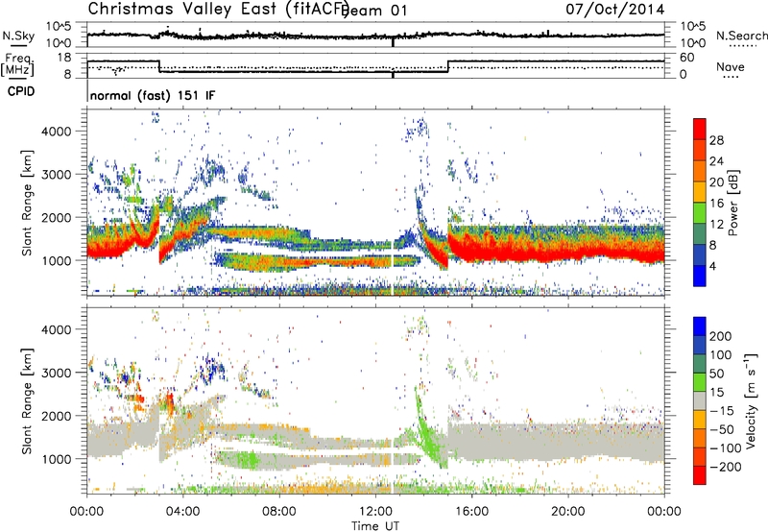Click the power colorbar tick value 28
Image resolution: width=768 pixels, height=532 pixels.
[716, 140]
